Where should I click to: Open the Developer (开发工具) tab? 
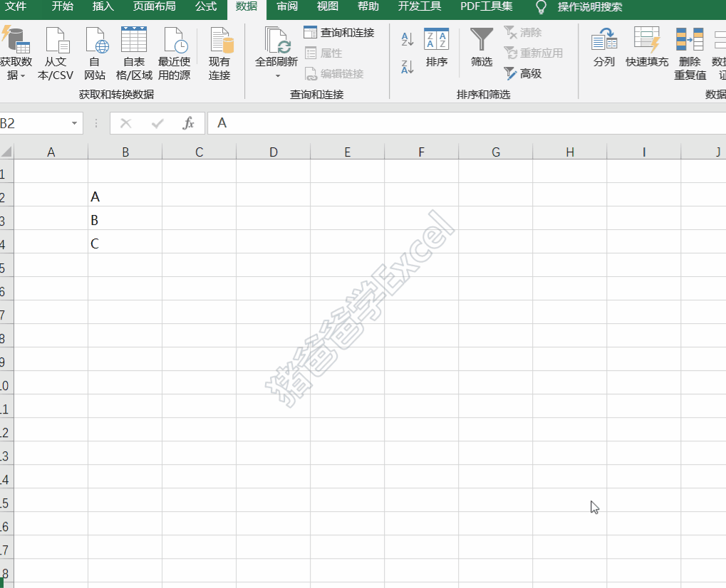coord(420,6)
